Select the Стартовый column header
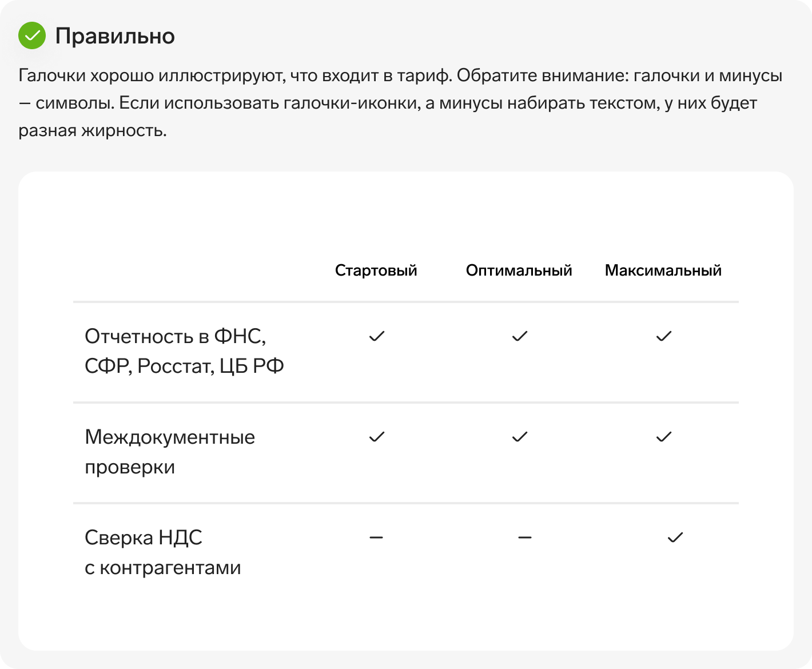 coord(376,270)
